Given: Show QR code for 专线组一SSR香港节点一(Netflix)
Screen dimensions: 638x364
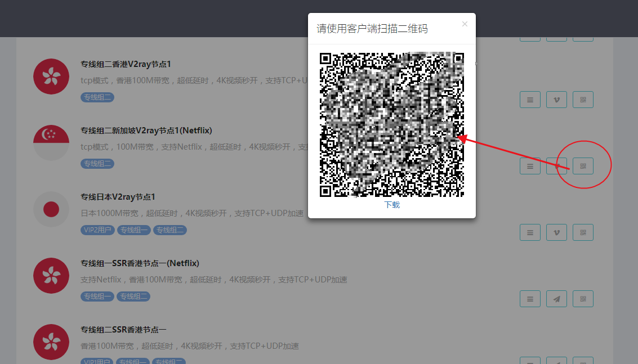Looking at the screenshot, I should (x=583, y=299).
